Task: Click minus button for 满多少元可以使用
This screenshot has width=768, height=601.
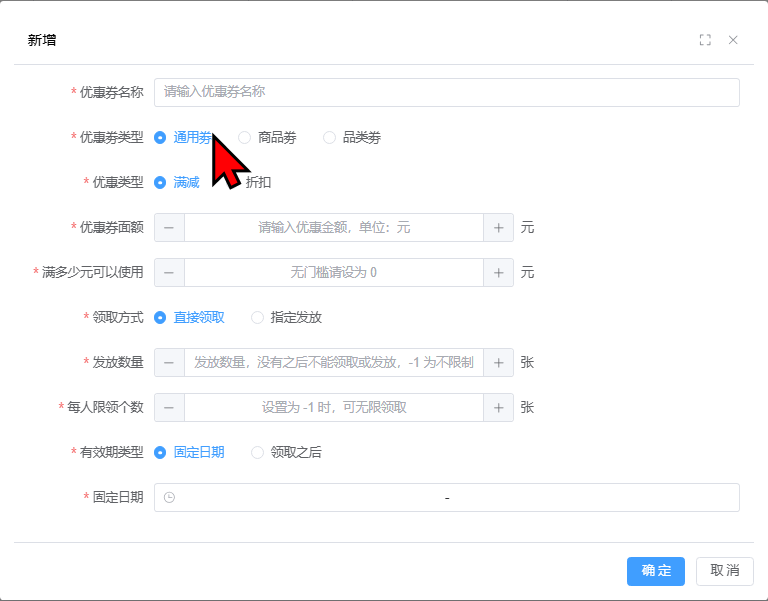Action: pyautogui.click(x=169, y=273)
